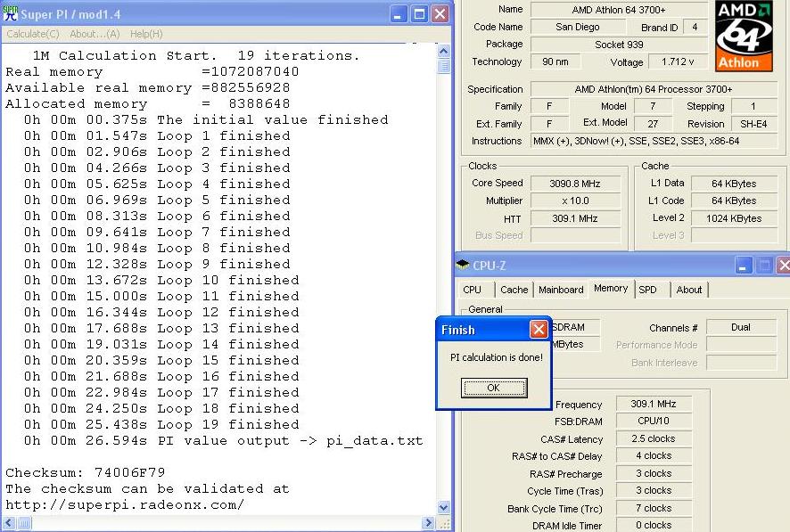This screenshot has height=532, width=790.
Task: Maximize the Super PI window
Action: (419, 14)
